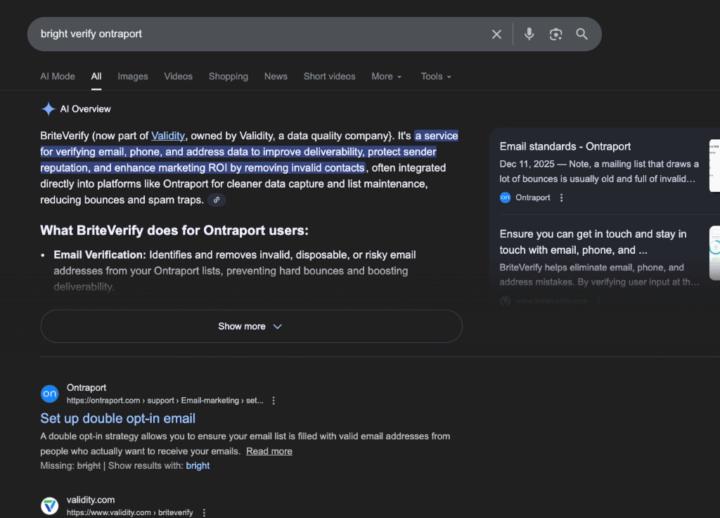Start voice search with microphone icon
The image size is (720, 518).
click(529, 34)
